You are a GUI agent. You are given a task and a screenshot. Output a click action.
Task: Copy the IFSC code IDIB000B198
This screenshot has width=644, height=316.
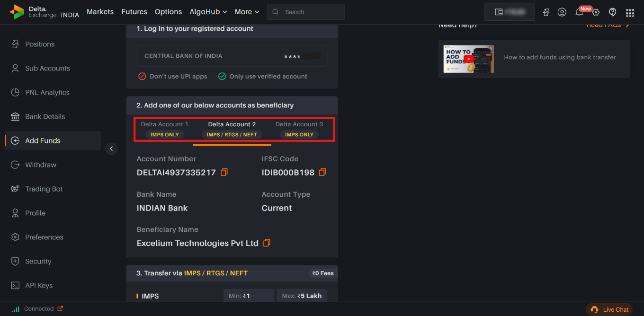point(322,172)
